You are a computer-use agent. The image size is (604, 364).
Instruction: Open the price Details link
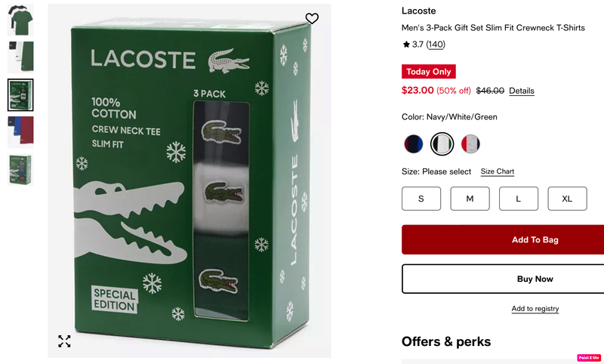[522, 91]
